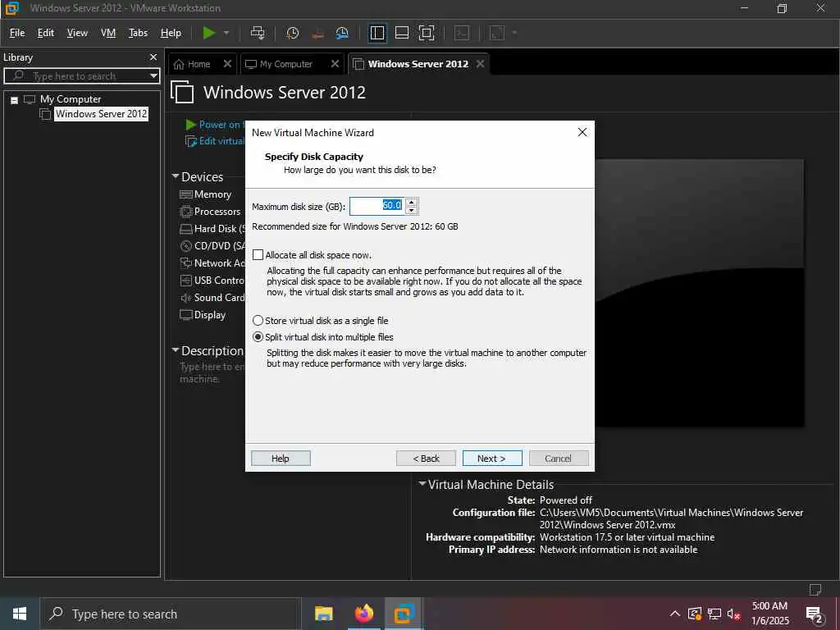Click the Take Snapshot clock icon

pos(293,33)
